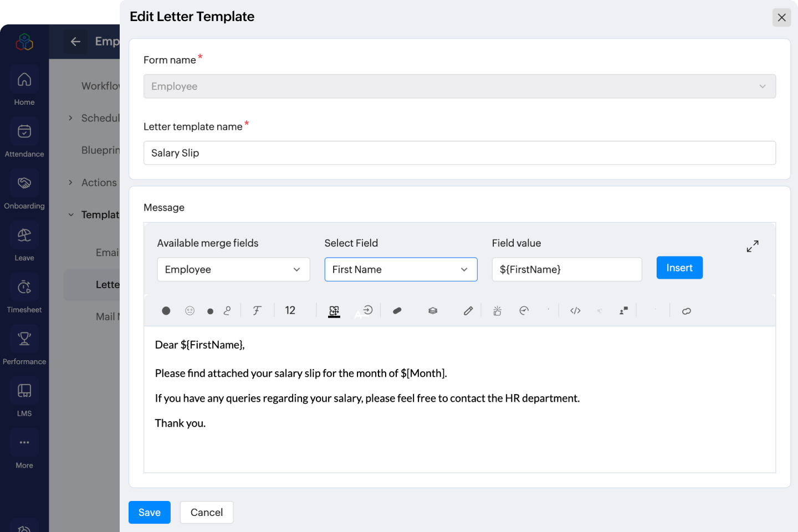Expand the Schedul... item in the background menu
This screenshot has width=798, height=532.
70,118
